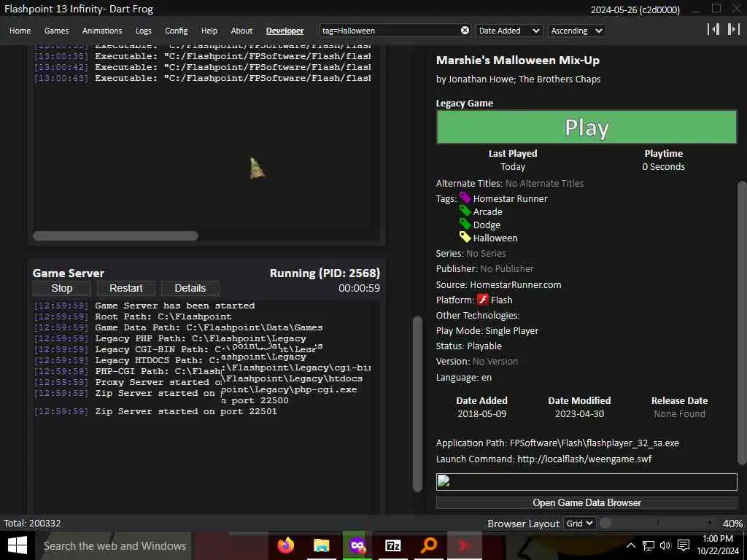Open the Date Added sort dropdown
This screenshot has height=560, width=747.
tap(508, 31)
